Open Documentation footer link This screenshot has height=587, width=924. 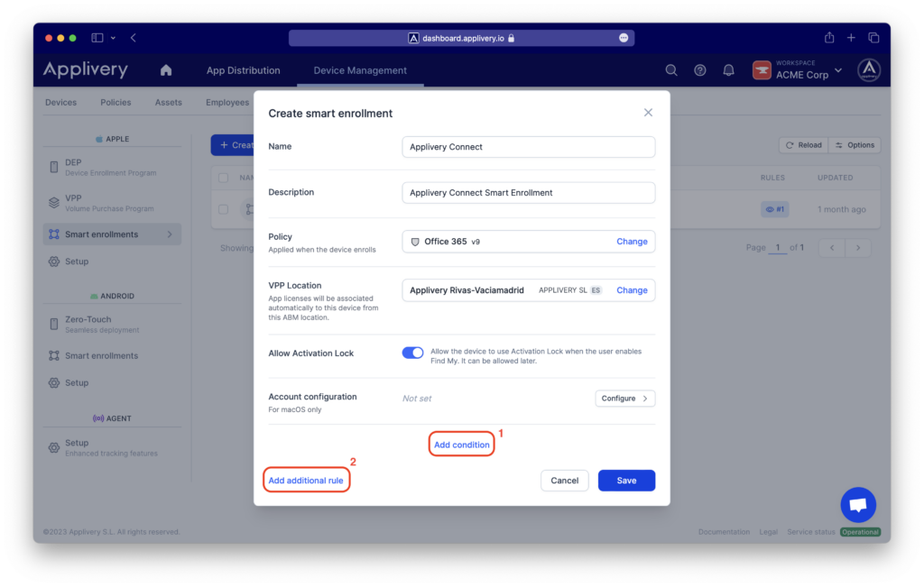(x=724, y=532)
